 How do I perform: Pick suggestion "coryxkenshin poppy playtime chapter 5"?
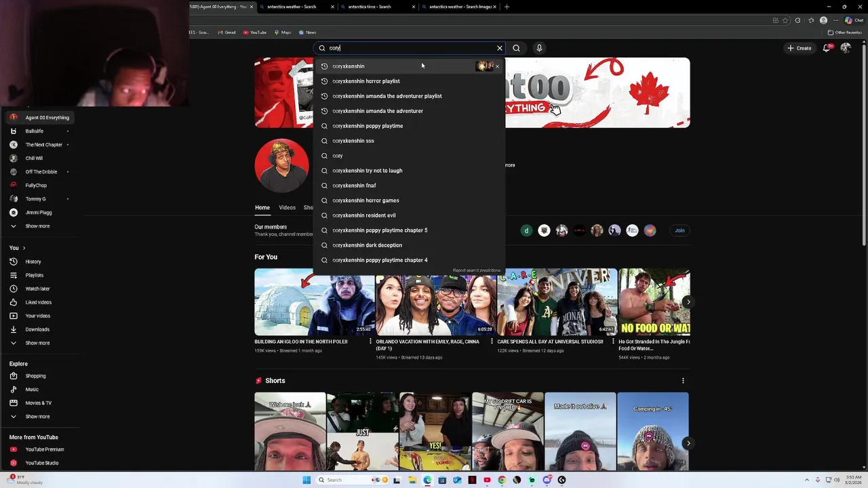coord(410,230)
